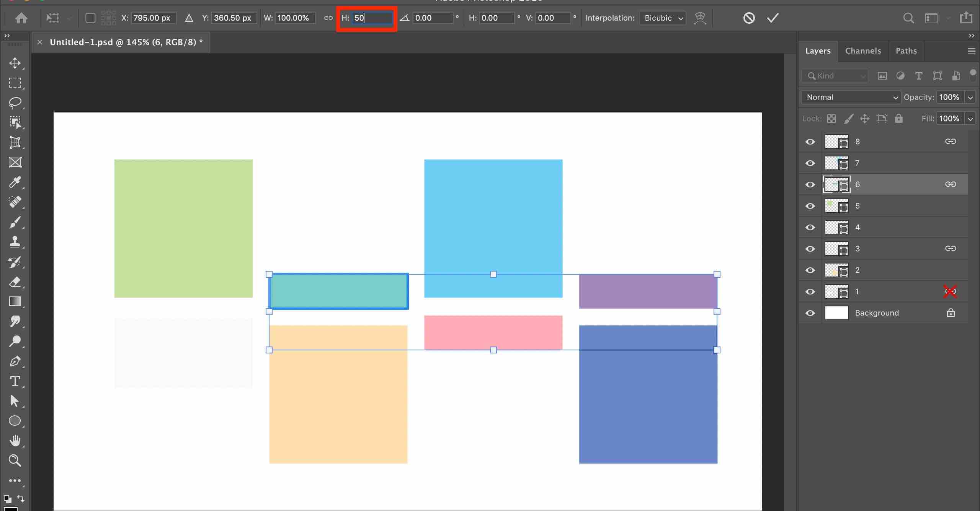
Task: Toggle the width-height link button
Action: point(328,18)
